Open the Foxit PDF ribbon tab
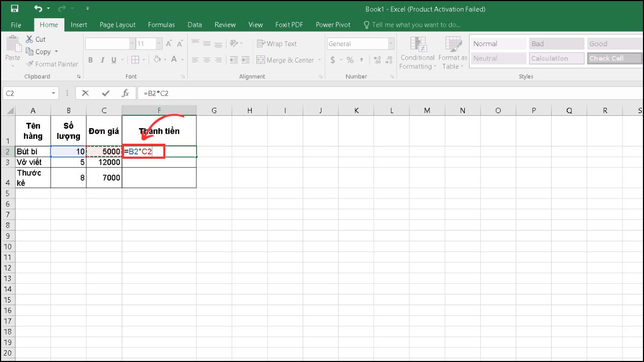This screenshot has width=644, height=362. point(289,24)
